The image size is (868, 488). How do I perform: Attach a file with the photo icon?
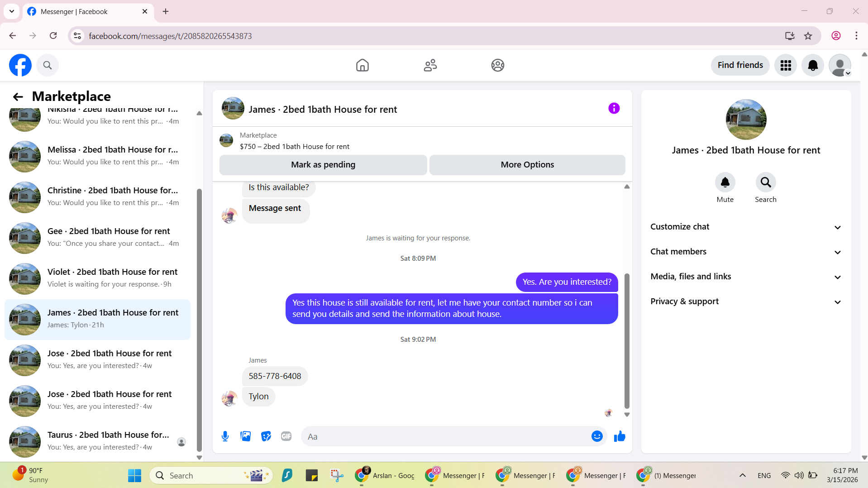(x=245, y=436)
